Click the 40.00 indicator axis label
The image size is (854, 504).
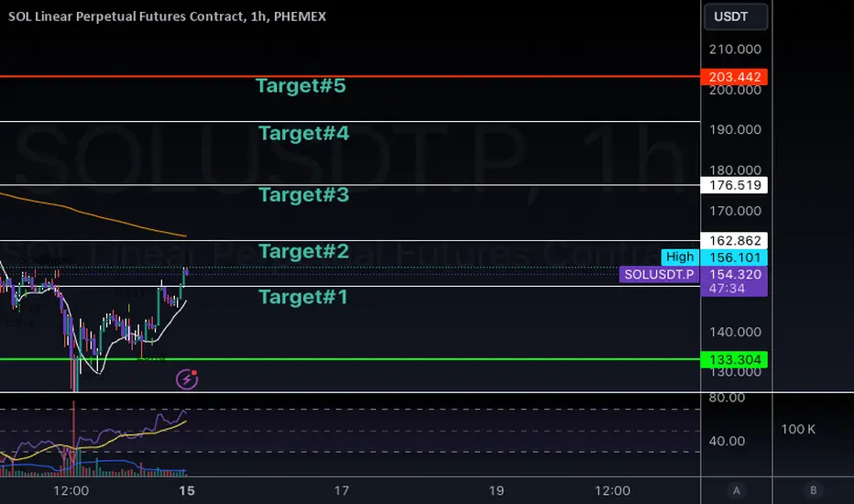coord(727,441)
